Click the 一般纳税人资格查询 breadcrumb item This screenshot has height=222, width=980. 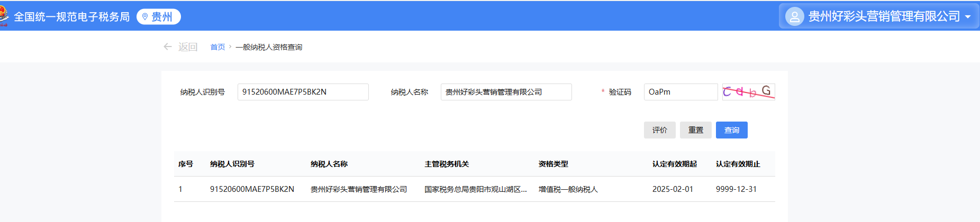[269, 47]
